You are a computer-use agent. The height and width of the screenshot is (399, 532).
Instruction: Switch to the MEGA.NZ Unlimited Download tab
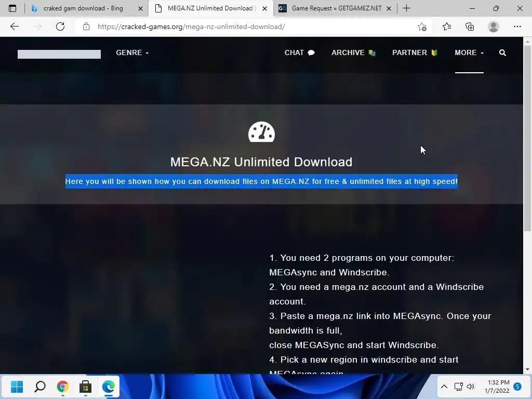coord(210,8)
